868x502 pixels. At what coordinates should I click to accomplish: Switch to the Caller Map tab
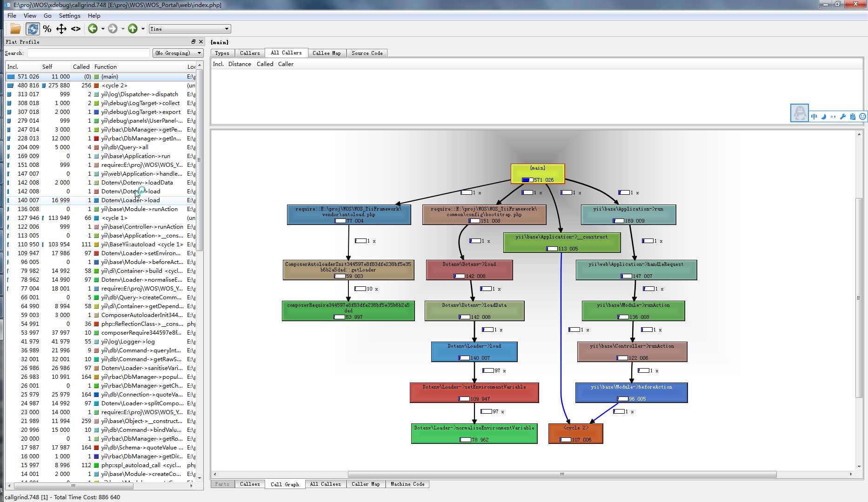(x=366, y=484)
